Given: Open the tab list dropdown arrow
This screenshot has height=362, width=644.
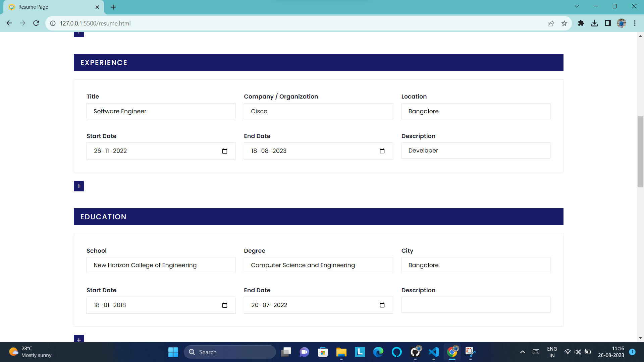Looking at the screenshot, I should click(x=577, y=6).
